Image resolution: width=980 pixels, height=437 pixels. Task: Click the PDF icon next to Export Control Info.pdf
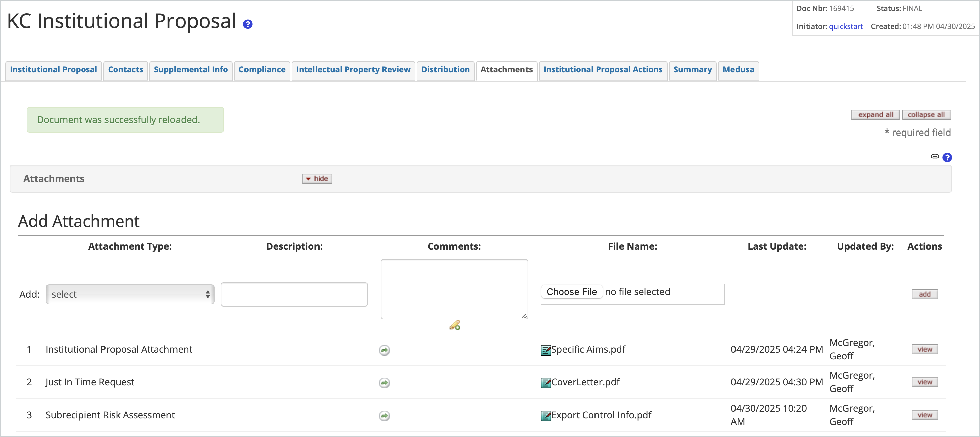point(546,415)
